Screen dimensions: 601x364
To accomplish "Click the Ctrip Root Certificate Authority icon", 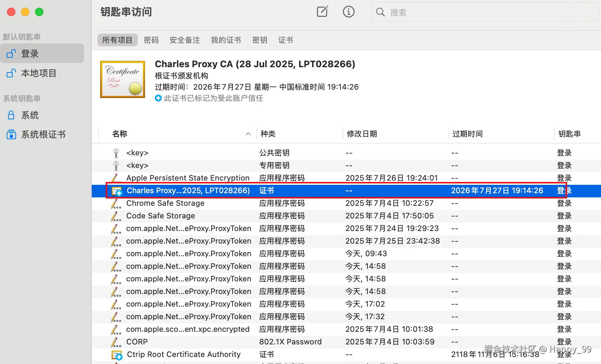I will (x=117, y=355).
